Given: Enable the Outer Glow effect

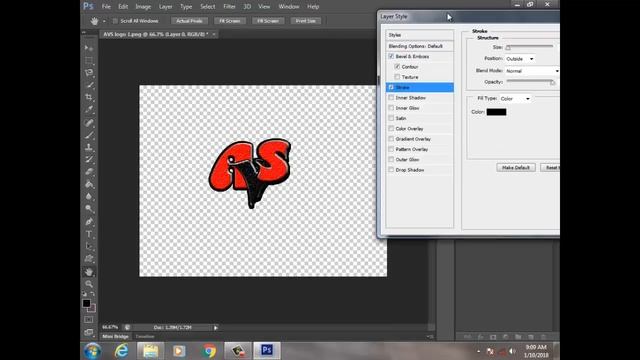Looking at the screenshot, I should click(391, 160).
